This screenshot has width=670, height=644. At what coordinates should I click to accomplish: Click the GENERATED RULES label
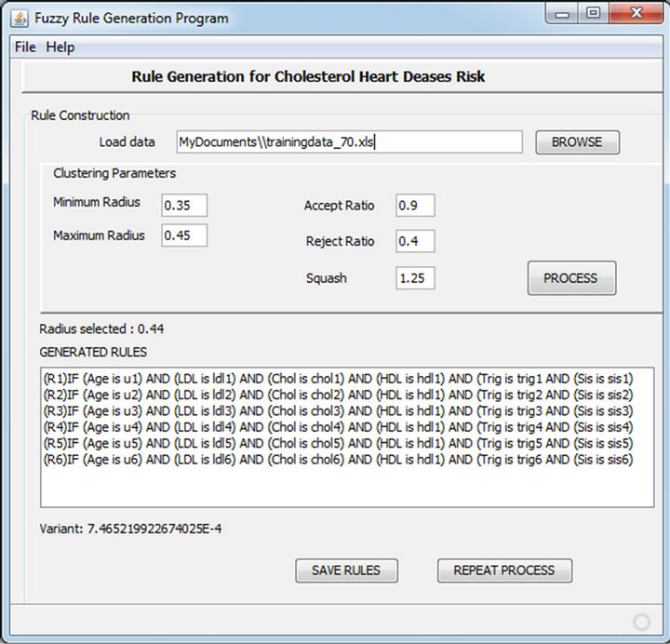click(93, 352)
